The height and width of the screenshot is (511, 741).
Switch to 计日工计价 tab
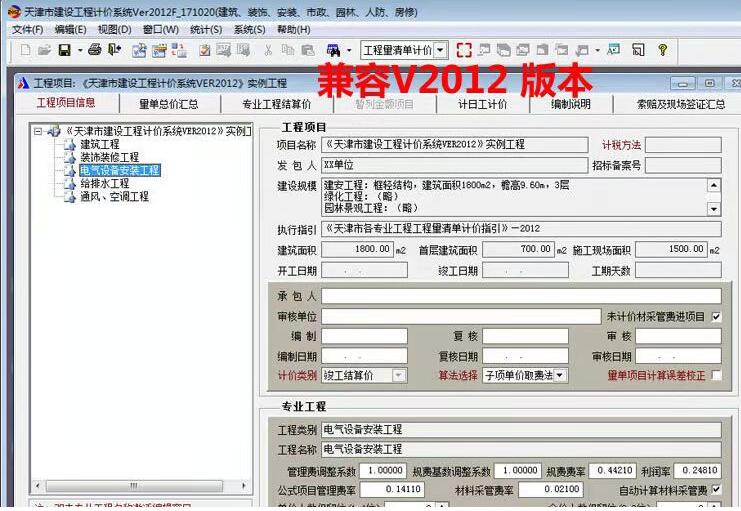pyautogui.click(x=483, y=104)
